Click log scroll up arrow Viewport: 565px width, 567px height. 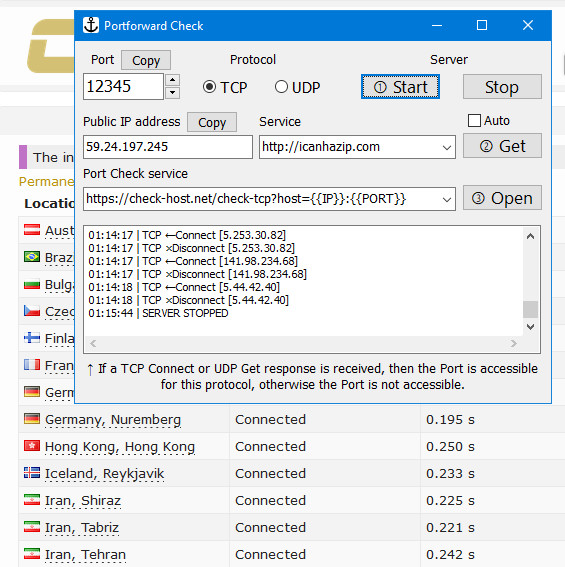(530, 236)
